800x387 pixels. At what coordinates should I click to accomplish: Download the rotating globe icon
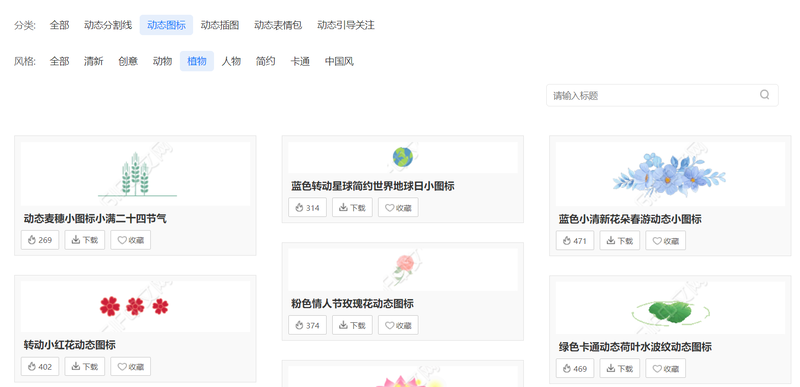pyautogui.click(x=353, y=208)
